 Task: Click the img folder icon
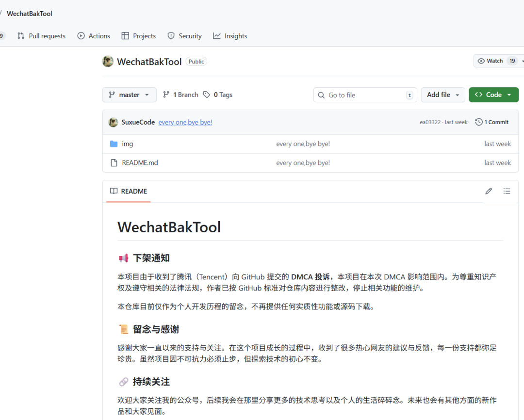pyautogui.click(x=114, y=144)
